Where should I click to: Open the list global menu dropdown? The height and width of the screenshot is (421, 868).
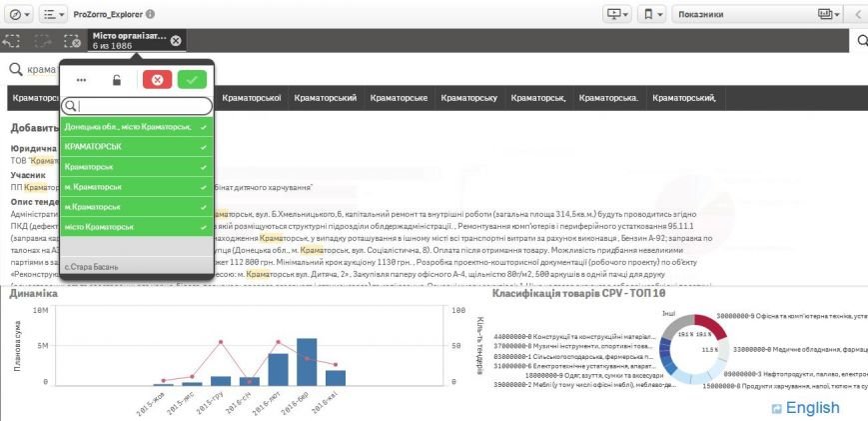[x=53, y=14]
